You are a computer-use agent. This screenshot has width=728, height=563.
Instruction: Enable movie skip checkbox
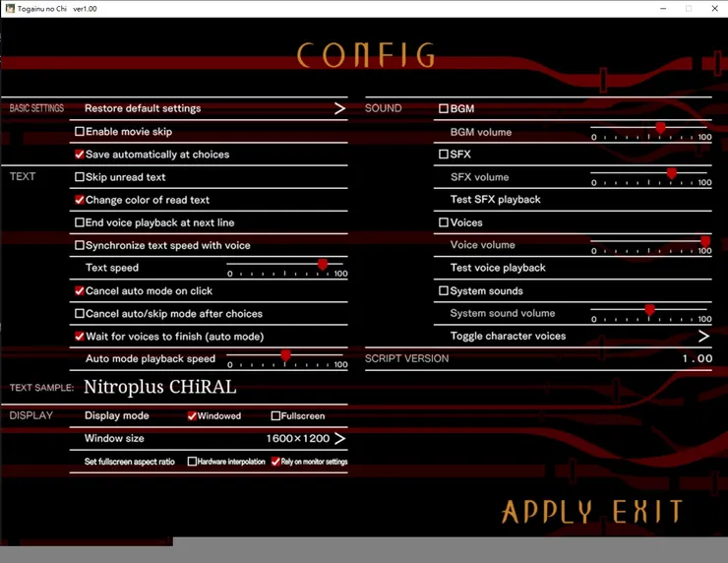pyautogui.click(x=80, y=132)
